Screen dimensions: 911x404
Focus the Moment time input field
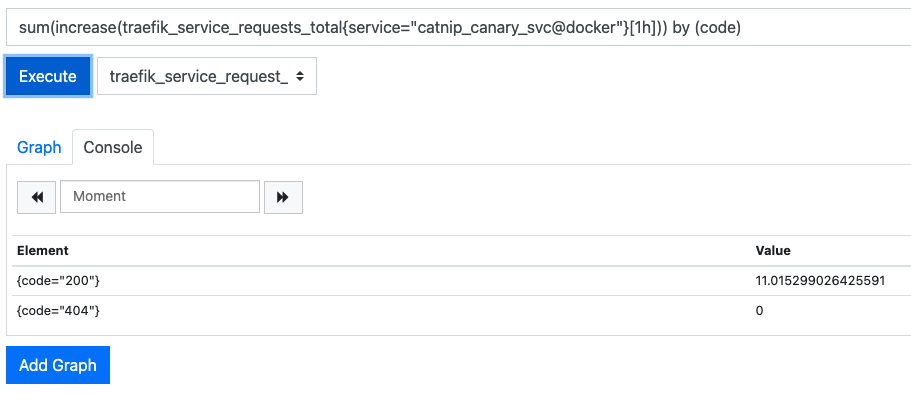pyautogui.click(x=160, y=197)
